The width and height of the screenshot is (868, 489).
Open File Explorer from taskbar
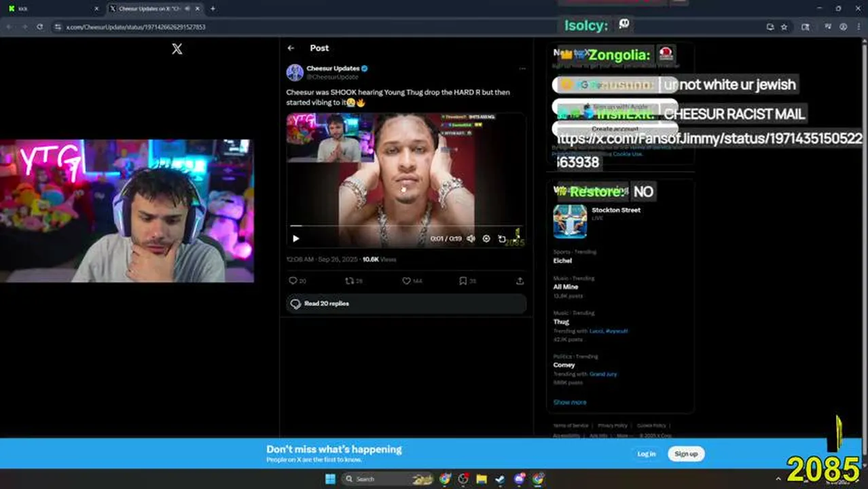482,479
